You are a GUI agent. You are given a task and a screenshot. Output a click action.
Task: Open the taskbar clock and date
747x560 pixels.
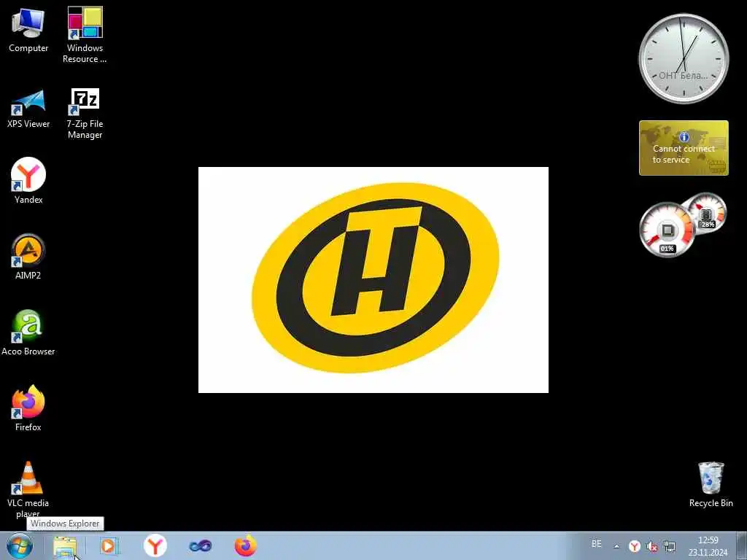(x=708, y=546)
